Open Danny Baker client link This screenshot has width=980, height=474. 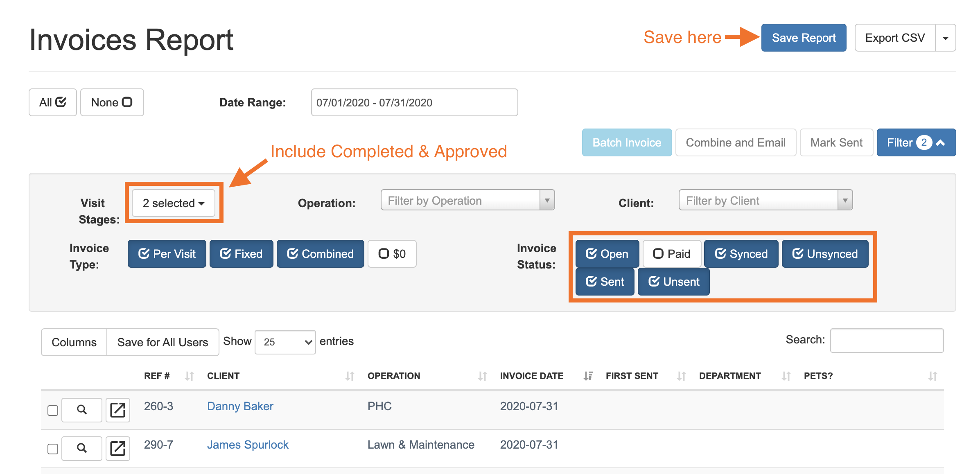pyautogui.click(x=240, y=406)
